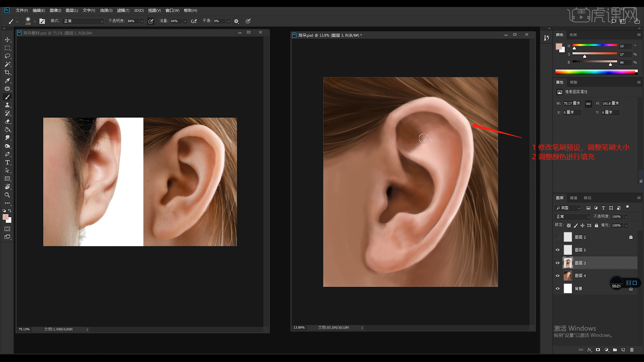Select the Zoom tool
Image resolution: width=644 pixels, height=362 pixels.
7,195
